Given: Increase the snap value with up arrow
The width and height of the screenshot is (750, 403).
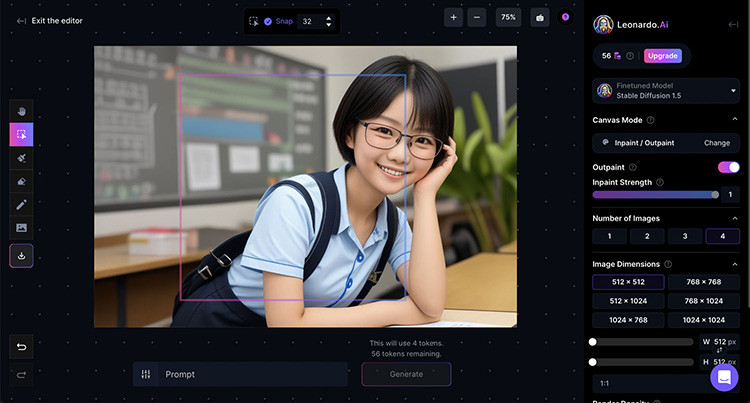Looking at the screenshot, I should [329, 18].
